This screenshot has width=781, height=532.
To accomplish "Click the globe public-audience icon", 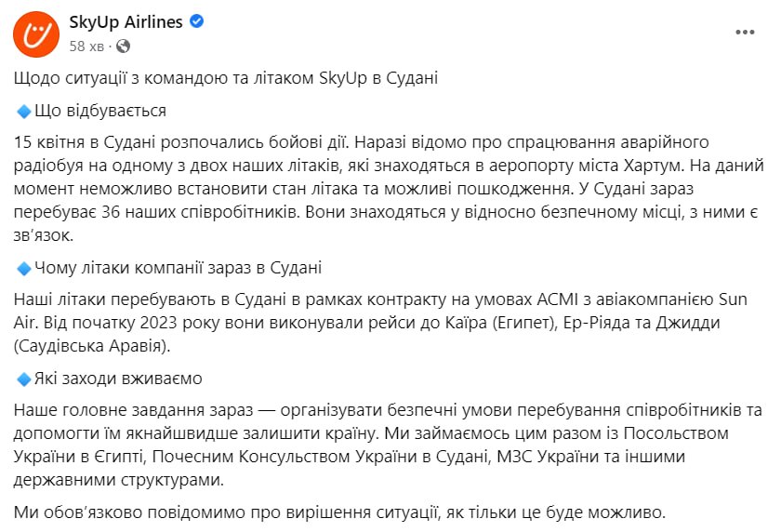I will pos(124,46).
